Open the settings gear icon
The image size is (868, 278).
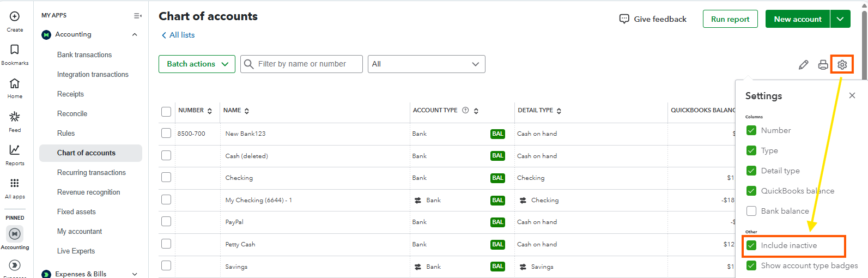[842, 65]
